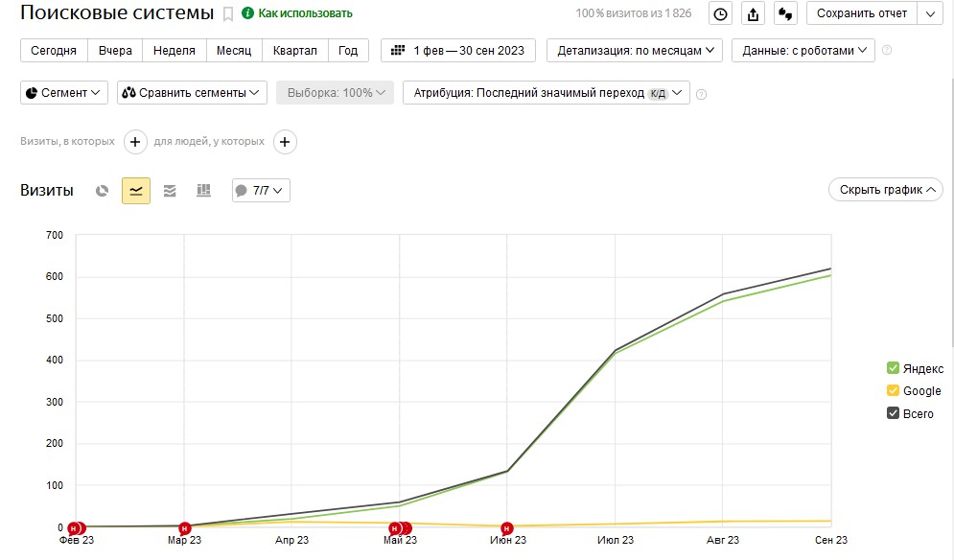Open the Атрибуция model dropdown
The width and height of the screenshot is (954, 560).
[547, 92]
